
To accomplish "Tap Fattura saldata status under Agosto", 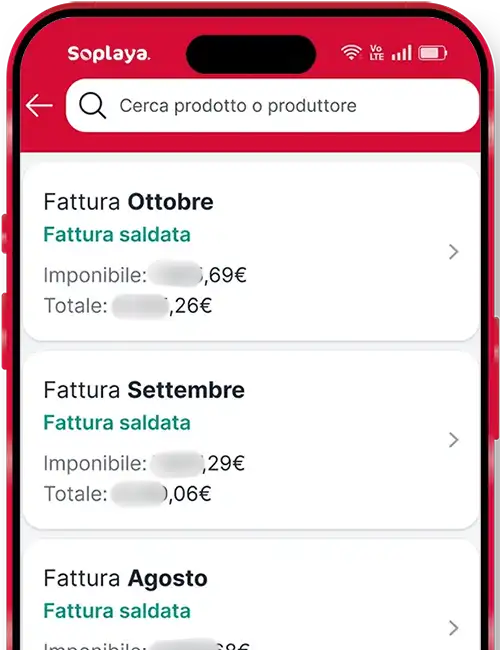I will point(117,611).
